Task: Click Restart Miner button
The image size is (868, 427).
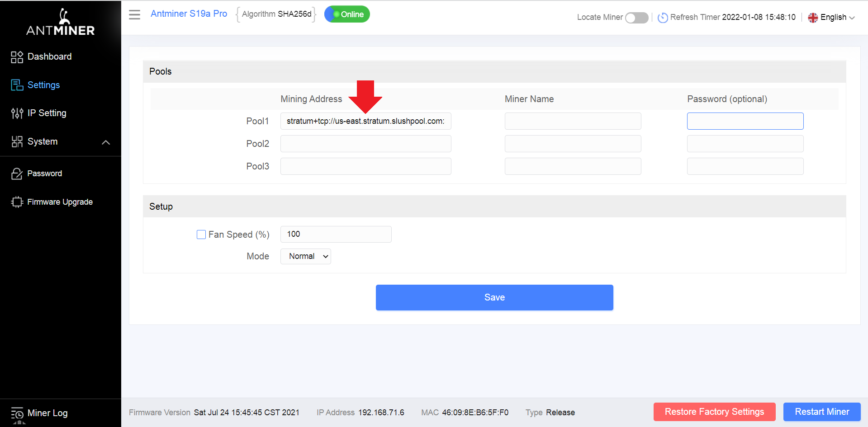Action: (822, 412)
